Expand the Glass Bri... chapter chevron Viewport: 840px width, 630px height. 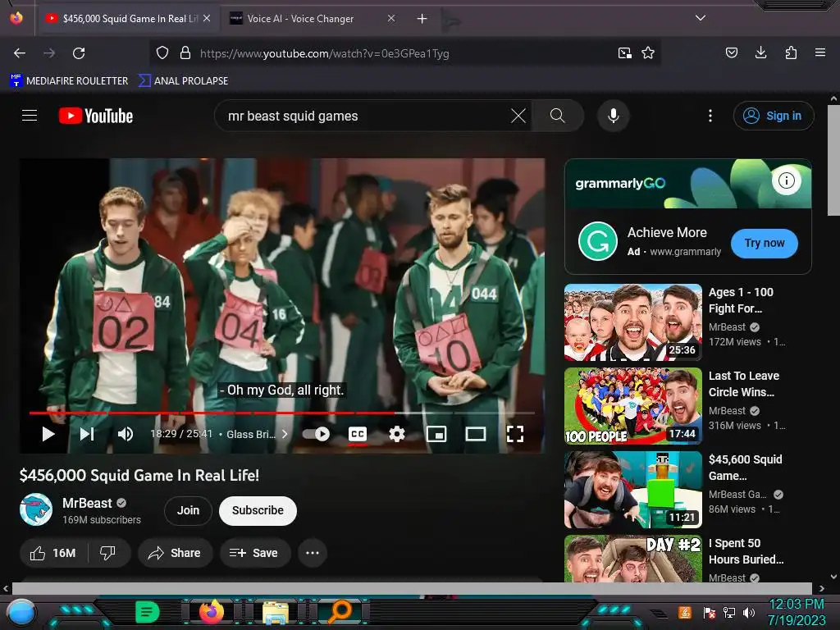click(285, 434)
